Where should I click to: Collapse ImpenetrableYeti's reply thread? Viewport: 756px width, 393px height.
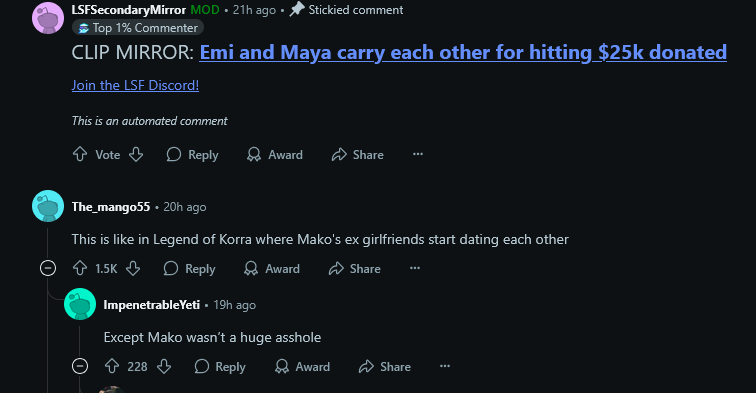pos(80,366)
